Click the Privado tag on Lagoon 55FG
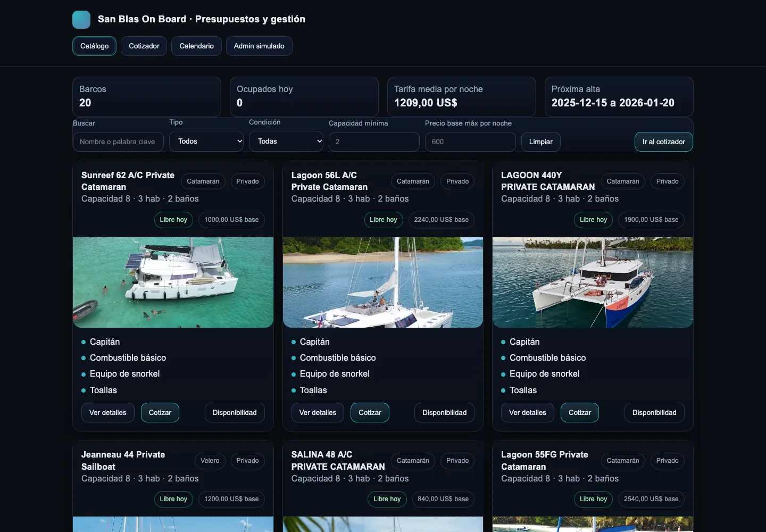 (668, 461)
